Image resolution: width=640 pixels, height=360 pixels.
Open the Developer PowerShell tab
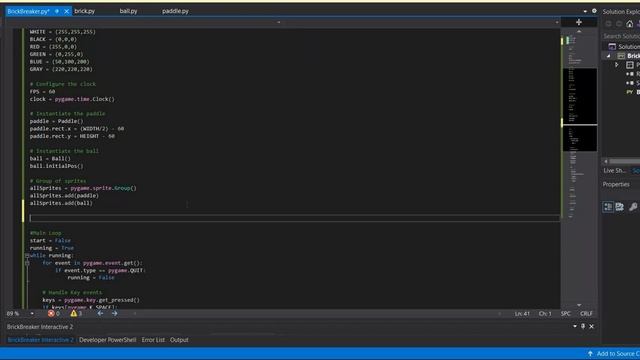[107, 340]
